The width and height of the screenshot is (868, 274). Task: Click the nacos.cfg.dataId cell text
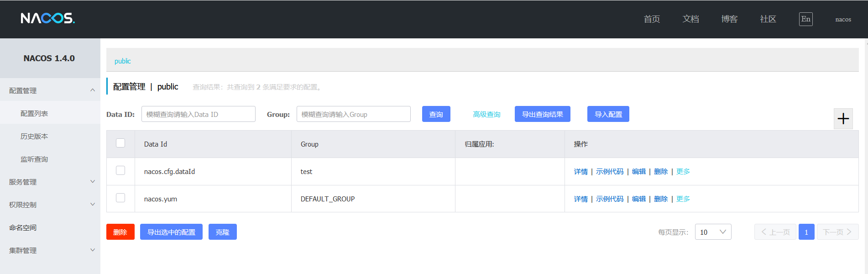coord(169,172)
